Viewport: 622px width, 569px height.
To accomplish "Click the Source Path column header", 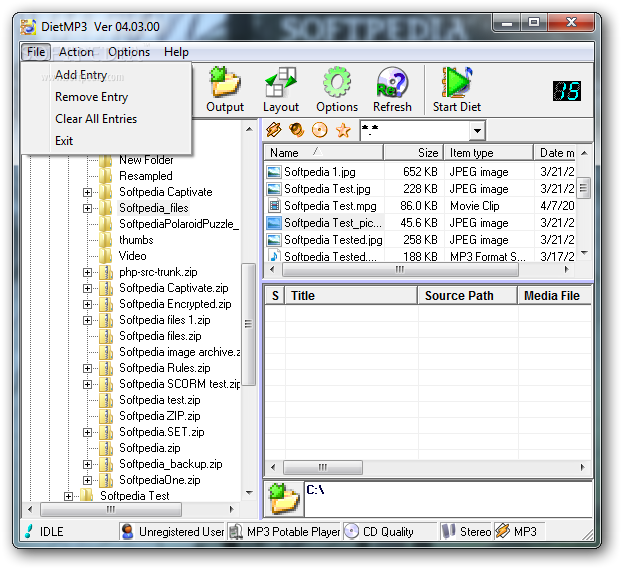I will tap(467, 296).
